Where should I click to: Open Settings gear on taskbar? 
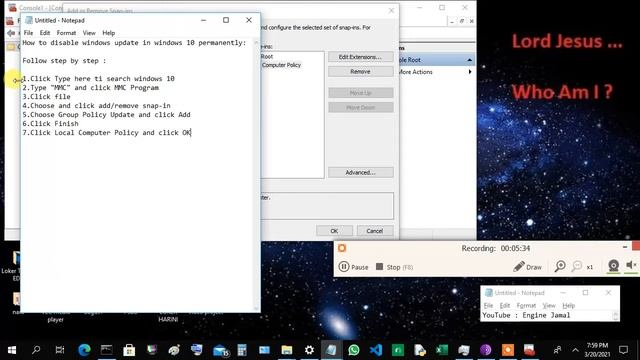309,350
